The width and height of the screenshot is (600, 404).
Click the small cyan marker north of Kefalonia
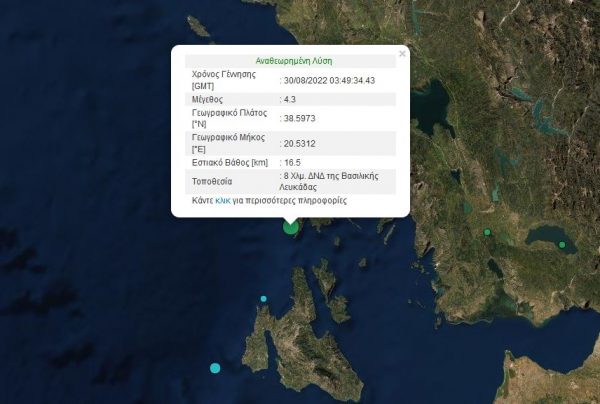[x=264, y=299]
